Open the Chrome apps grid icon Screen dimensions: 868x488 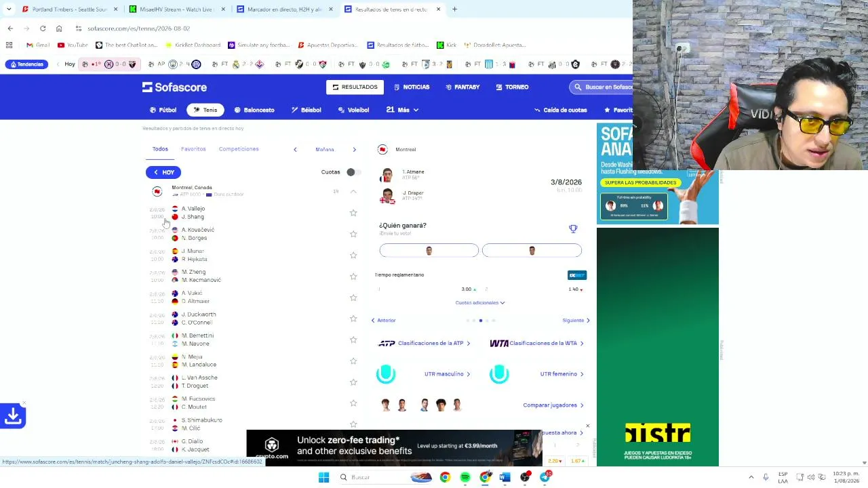tap(9, 45)
